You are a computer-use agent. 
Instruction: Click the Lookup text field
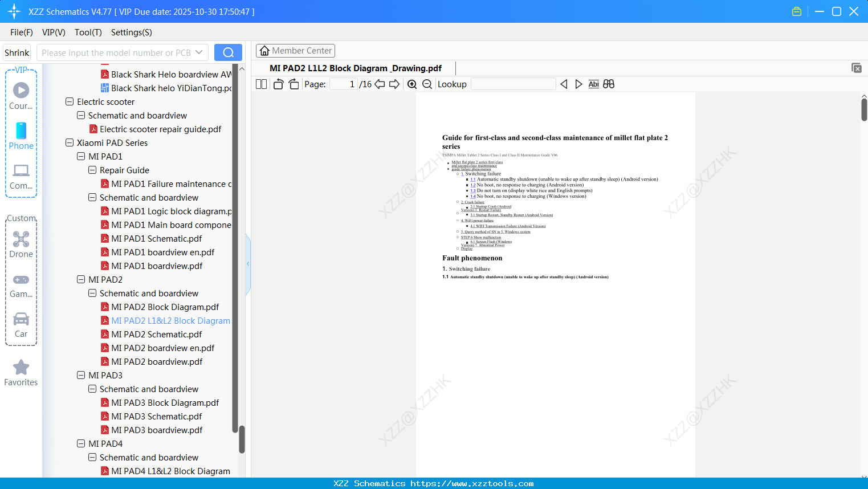coord(514,84)
